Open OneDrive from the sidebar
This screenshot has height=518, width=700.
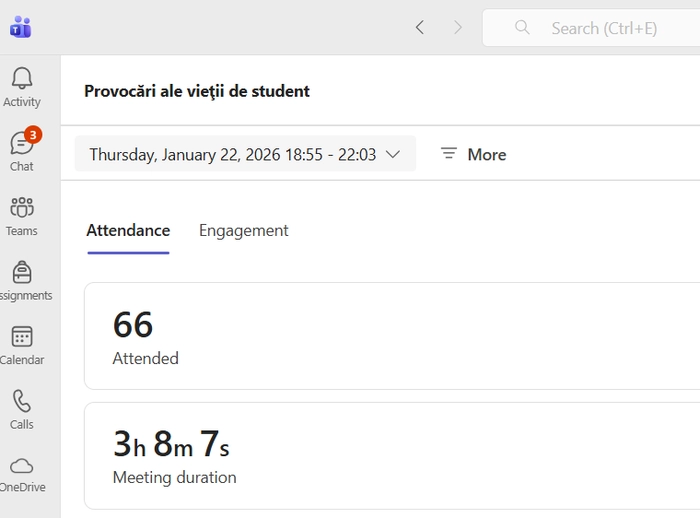21,474
